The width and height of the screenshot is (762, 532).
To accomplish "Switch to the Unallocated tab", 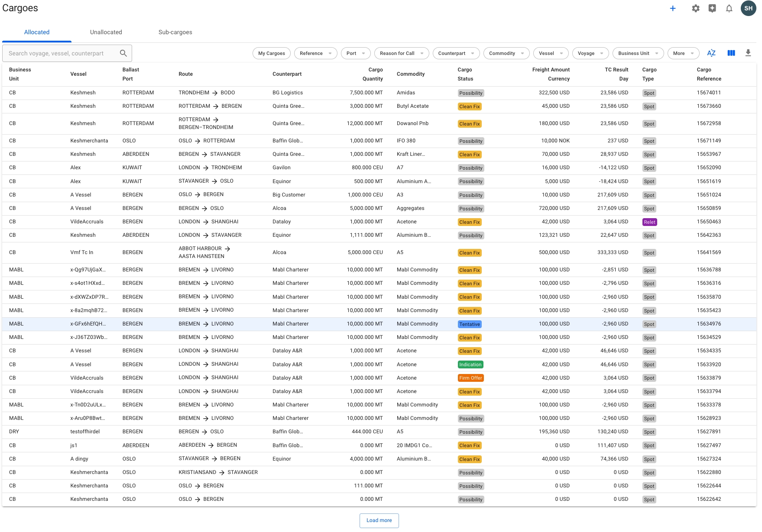I will (x=106, y=32).
